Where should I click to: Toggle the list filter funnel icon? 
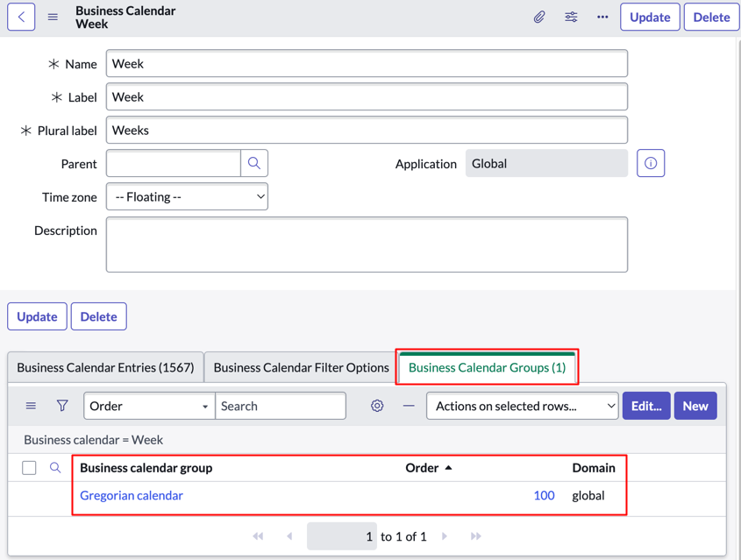click(62, 406)
